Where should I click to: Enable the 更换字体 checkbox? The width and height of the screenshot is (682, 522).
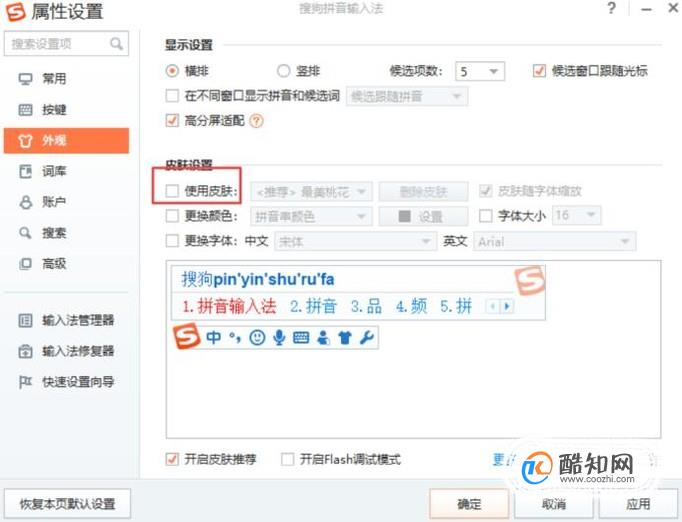point(172,241)
